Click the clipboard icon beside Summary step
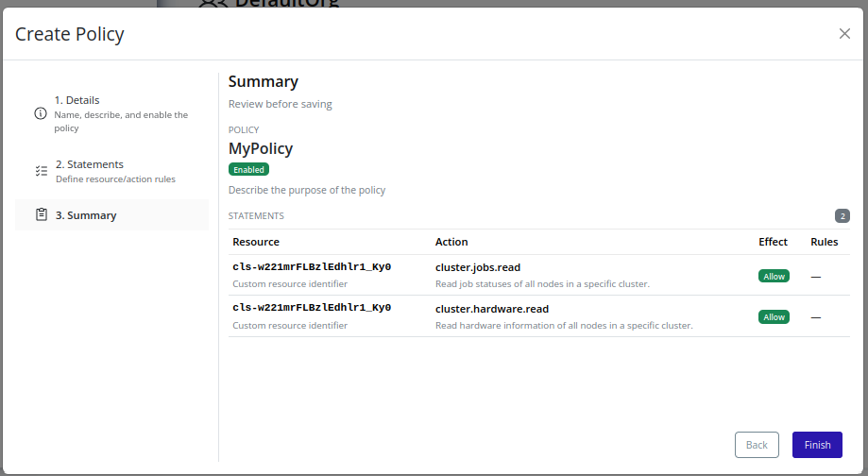This screenshot has height=476, width=868. click(x=42, y=214)
